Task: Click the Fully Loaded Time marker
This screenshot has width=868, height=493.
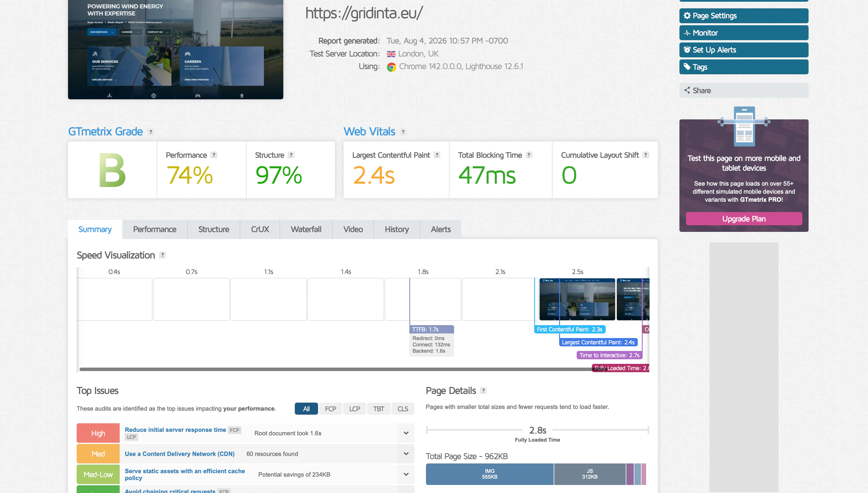Action: click(x=621, y=368)
